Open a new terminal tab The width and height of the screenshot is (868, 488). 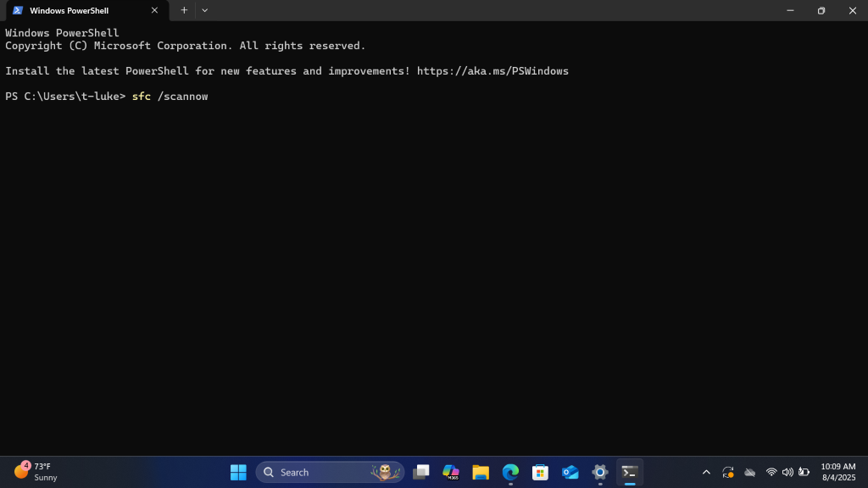coord(184,10)
